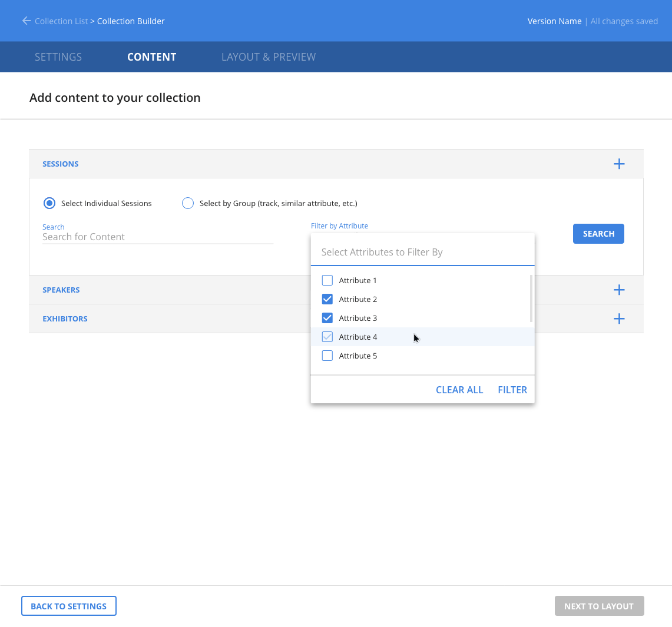This screenshot has height=627, width=672.
Task: Uncheck the Attribute 2 checkbox
Action: pyautogui.click(x=327, y=299)
